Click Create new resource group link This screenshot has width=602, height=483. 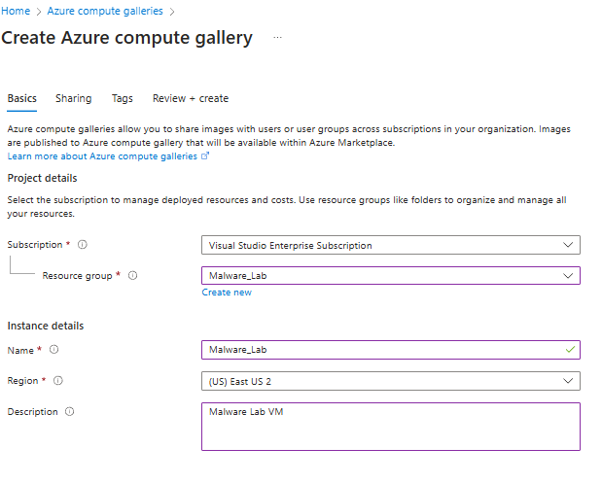click(227, 293)
